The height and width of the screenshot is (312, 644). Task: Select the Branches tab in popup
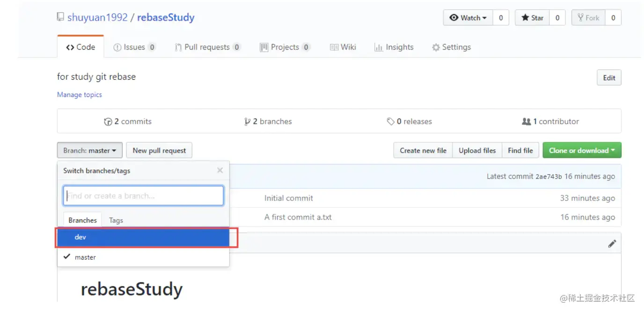click(x=82, y=220)
